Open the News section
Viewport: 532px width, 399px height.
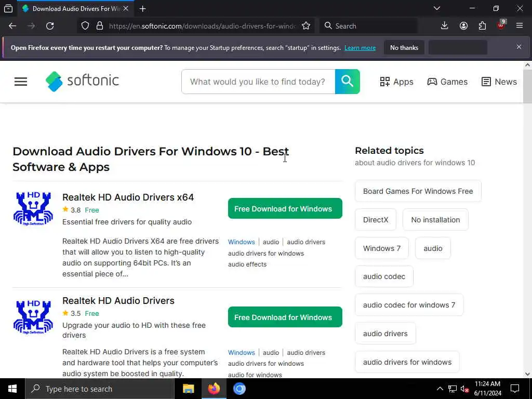coord(499,82)
